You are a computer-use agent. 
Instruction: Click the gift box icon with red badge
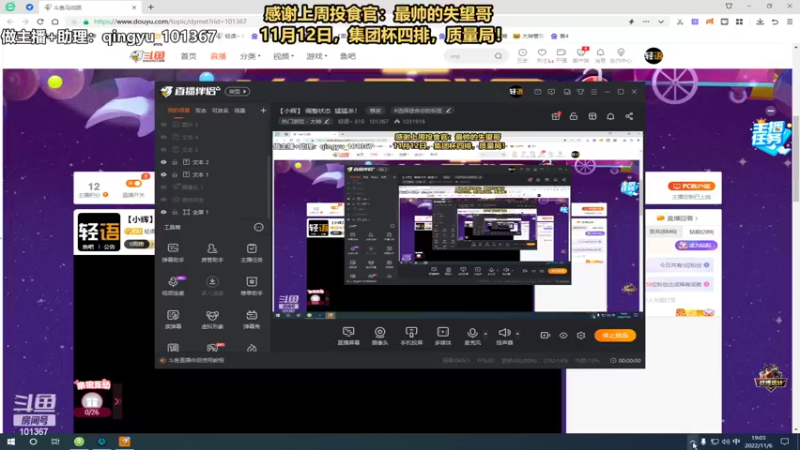(x=556, y=116)
